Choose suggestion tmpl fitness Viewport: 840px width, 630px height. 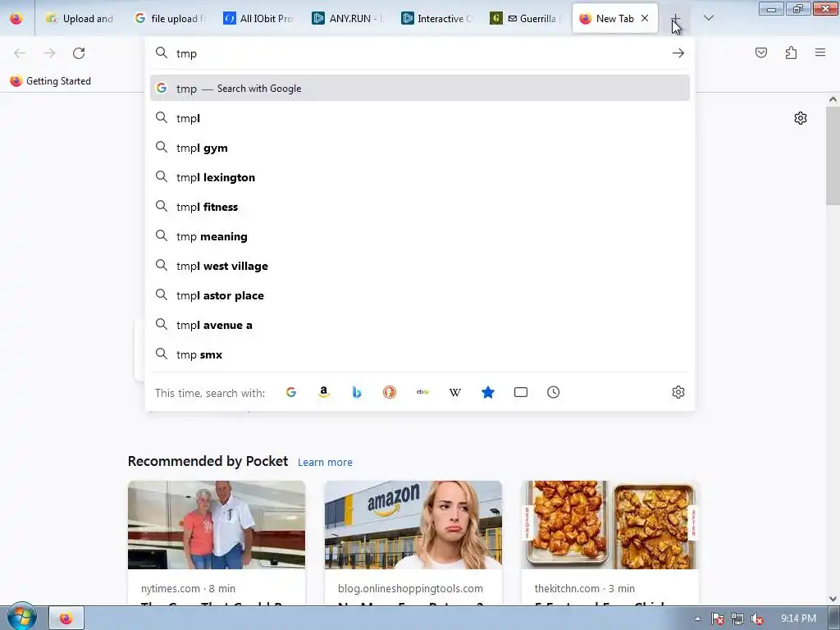click(x=419, y=207)
